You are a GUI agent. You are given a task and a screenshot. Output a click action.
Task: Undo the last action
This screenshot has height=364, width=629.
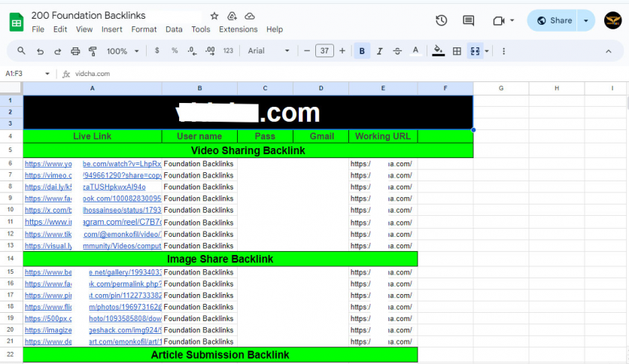coord(40,51)
